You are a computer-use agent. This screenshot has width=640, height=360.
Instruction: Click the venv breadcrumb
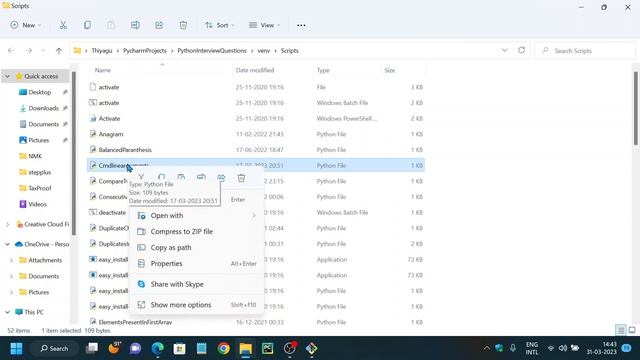coord(264,51)
